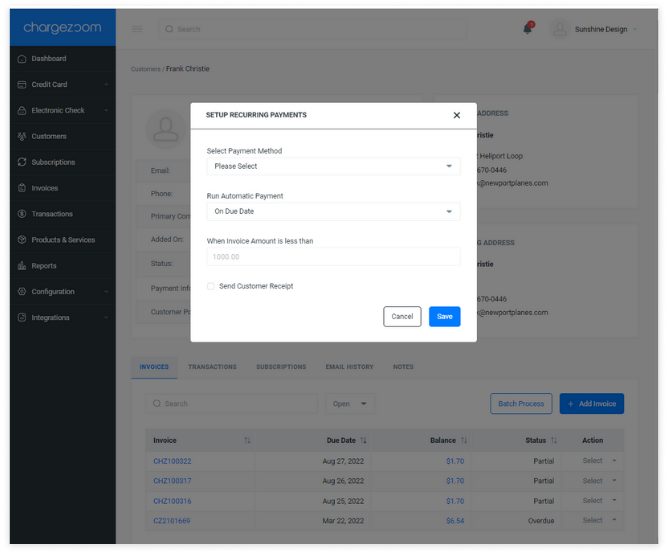Click the Credit Card sidebar icon

(22, 85)
